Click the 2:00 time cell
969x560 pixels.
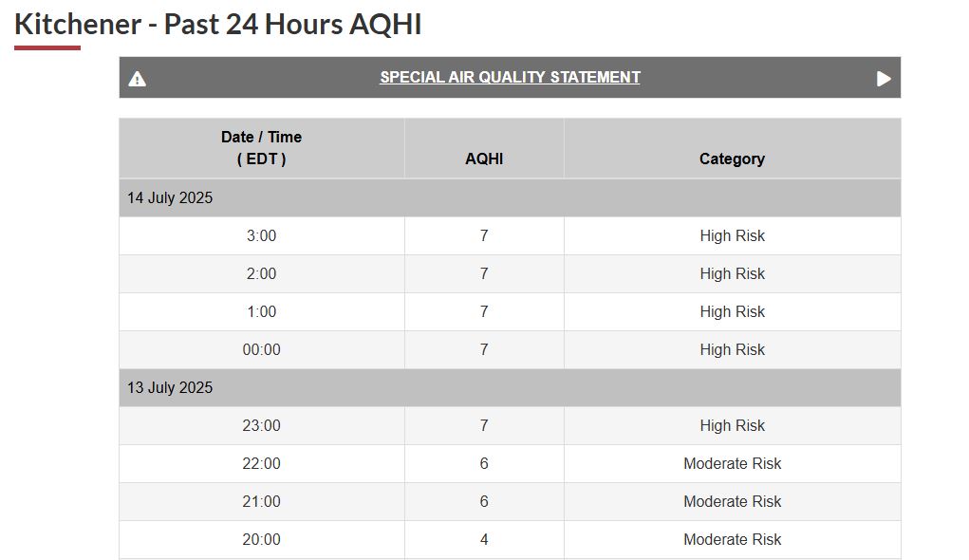pos(261,274)
